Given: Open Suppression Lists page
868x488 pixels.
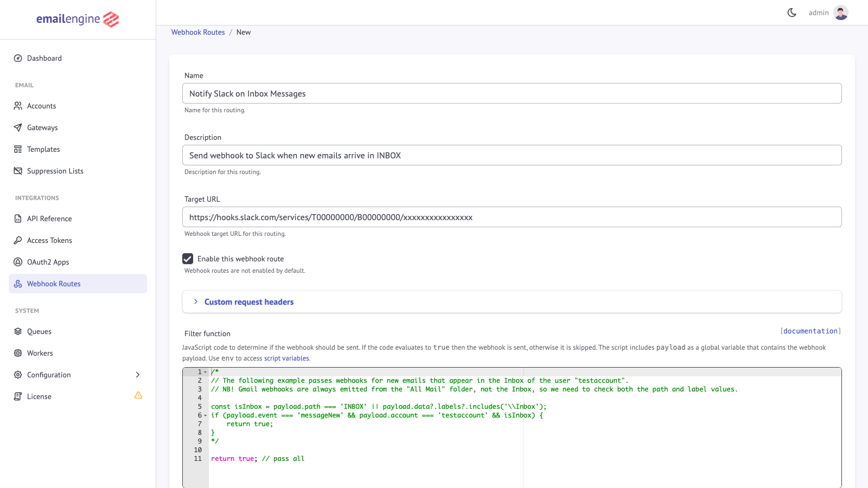Looking at the screenshot, I should click(x=78, y=171).
